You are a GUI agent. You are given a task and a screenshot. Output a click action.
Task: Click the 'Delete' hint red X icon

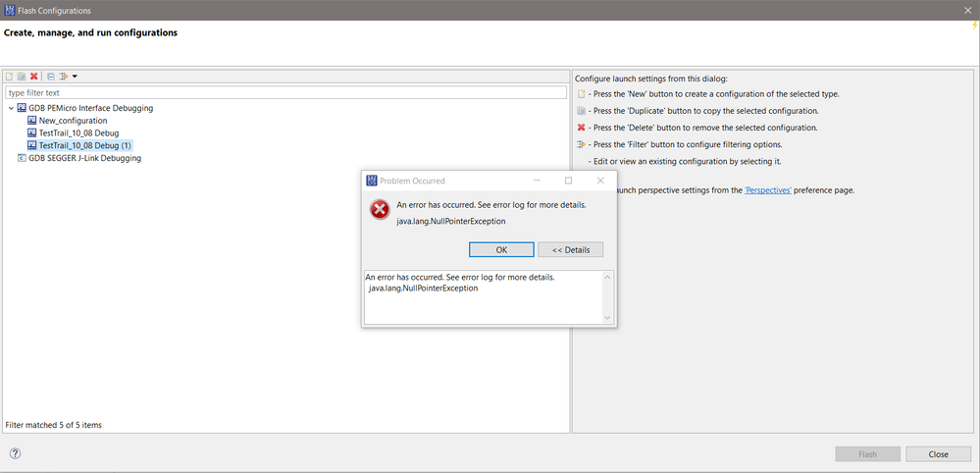pyautogui.click(x=582, y=128)
